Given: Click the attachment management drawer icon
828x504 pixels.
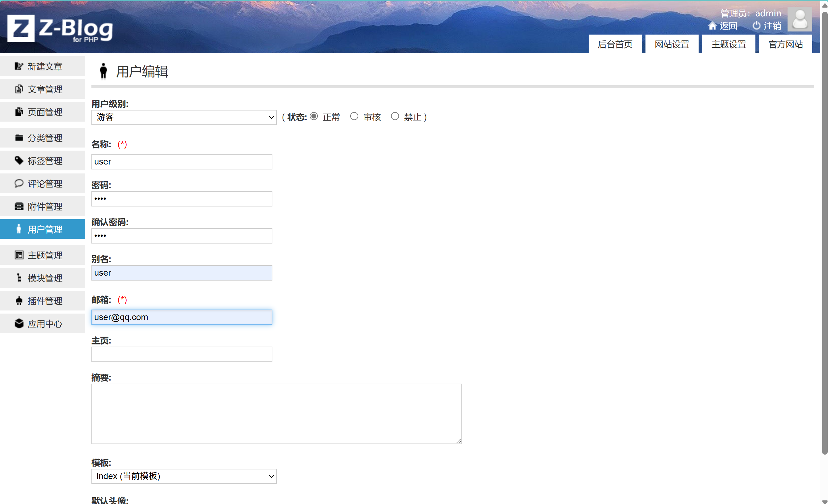Looking at the screenshot, I should (x=19, y=206).
